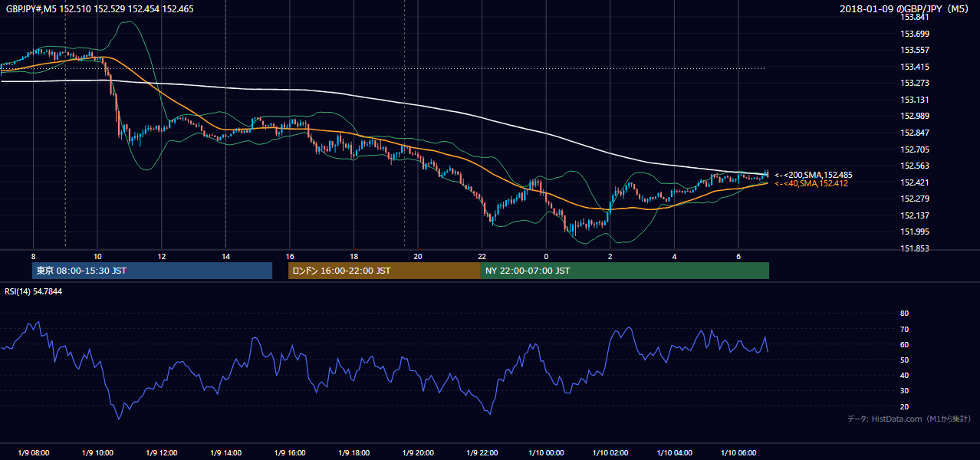The height and width of the screenshot is (460, 980).
Task: Click the 1/9 14:00 time axis label
Action: pos(225,452)
